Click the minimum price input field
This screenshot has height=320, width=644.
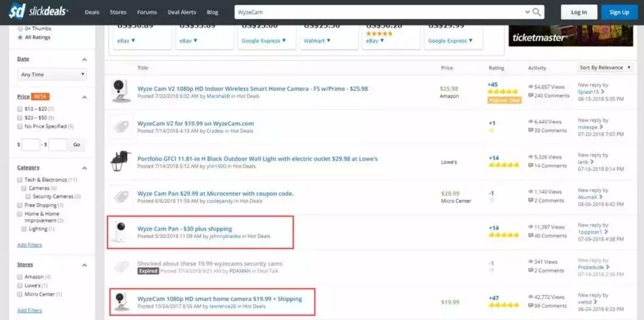31,144
